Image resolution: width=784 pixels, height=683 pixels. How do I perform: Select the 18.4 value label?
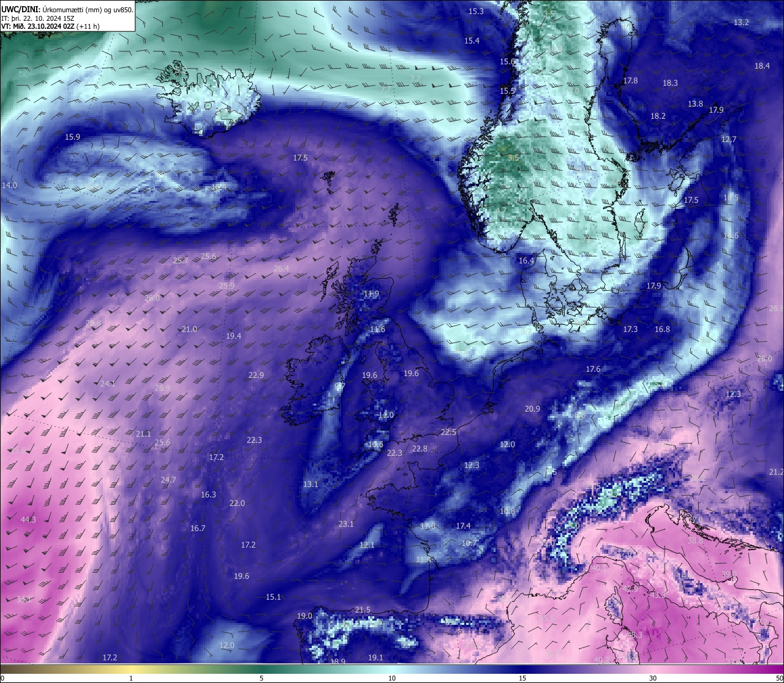[762, 66]
